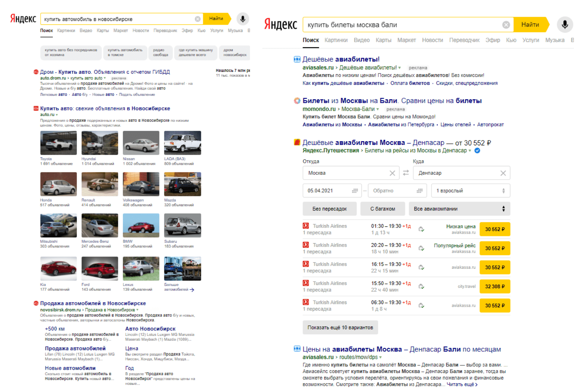Open Видео tab on the left search page

click(86, 30)
